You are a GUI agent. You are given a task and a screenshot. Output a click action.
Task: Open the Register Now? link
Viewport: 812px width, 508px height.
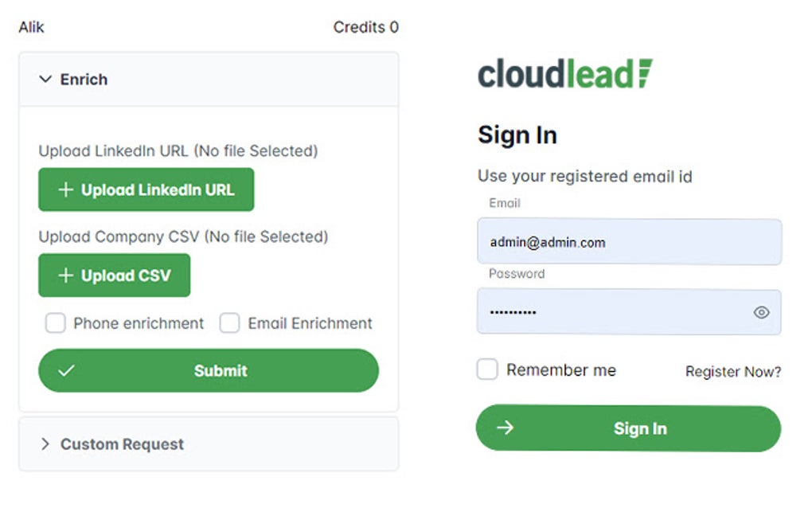732,371
